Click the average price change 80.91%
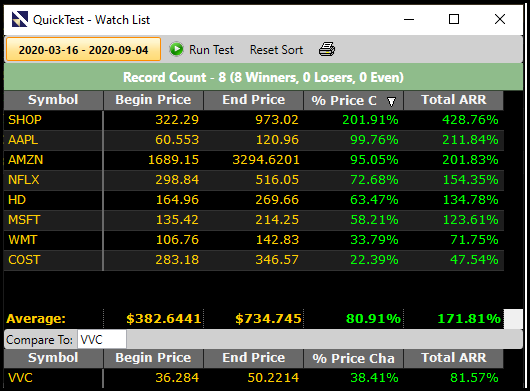Image resolution: width=530 pixels, height=391 pixels. coord(373,319)
